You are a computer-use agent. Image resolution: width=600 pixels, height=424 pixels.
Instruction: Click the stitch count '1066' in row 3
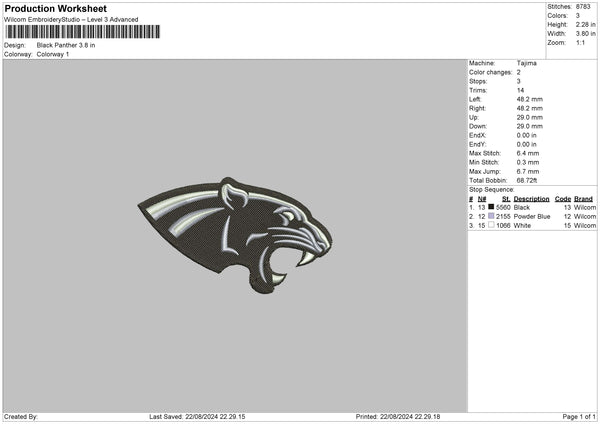(503, 225)
